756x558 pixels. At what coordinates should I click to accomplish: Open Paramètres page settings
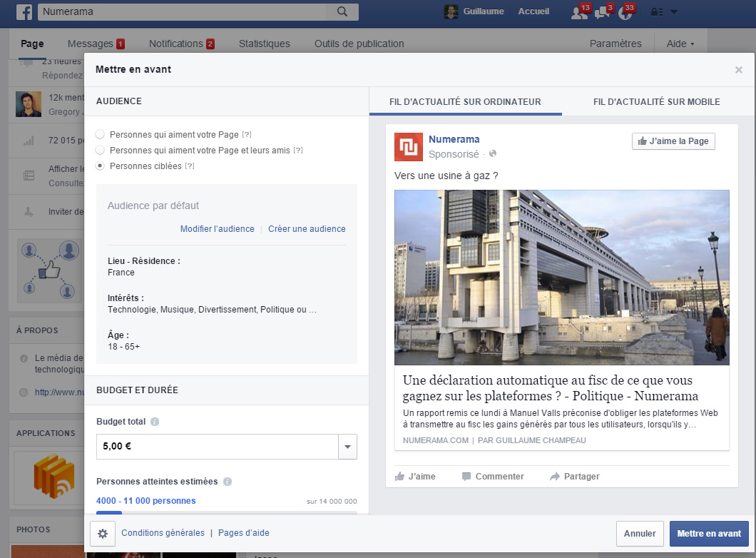click(x=615, y=44)
